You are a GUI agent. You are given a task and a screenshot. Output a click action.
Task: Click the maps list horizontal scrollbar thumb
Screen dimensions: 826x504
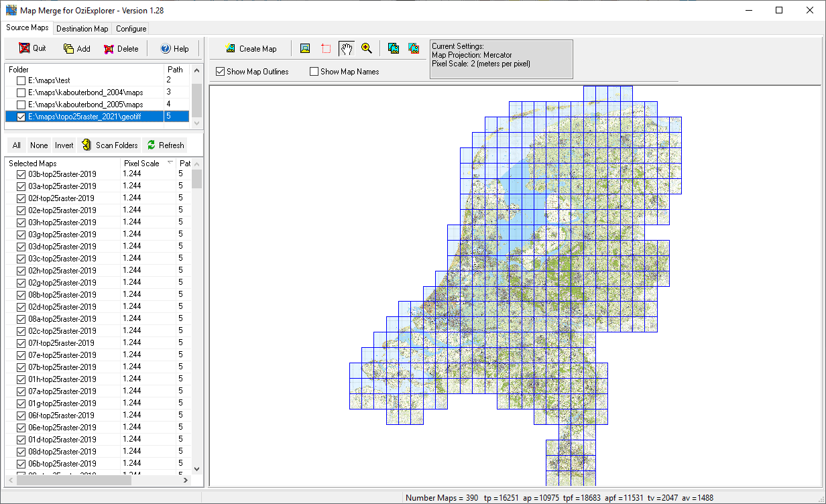(74, 481)
